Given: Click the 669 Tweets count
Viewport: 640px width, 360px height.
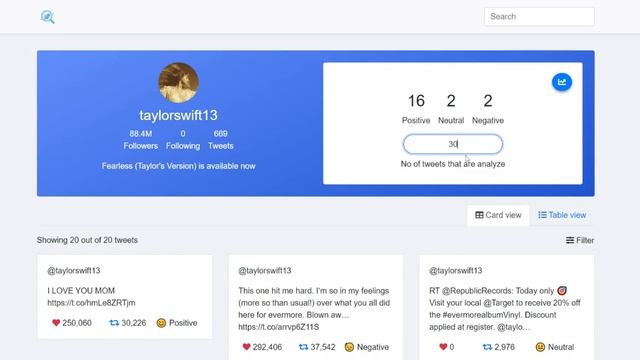Looking at the screenshot, I should pos(220,140).
